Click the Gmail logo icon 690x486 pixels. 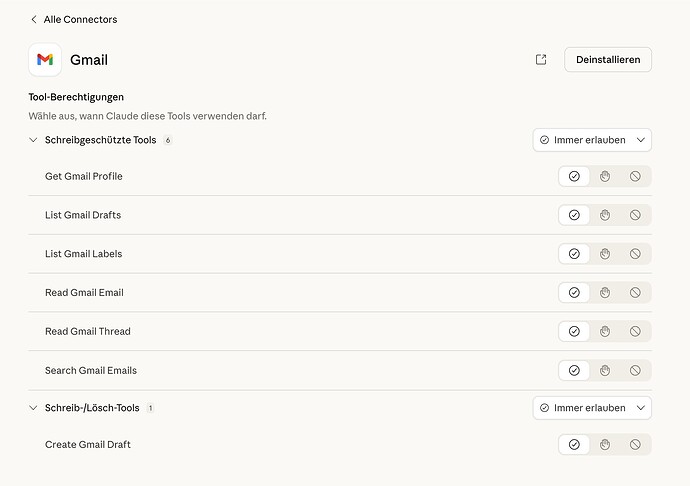click(45, 60)
